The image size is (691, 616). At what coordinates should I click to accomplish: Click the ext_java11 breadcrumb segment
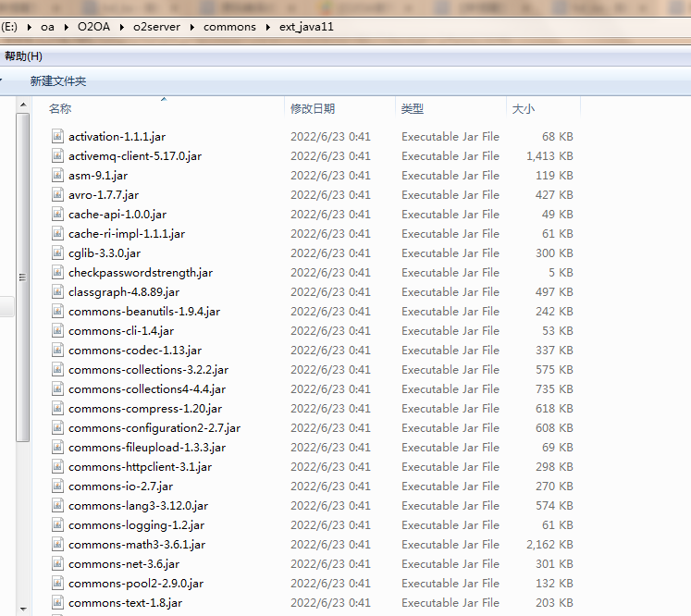coord(306,28)
